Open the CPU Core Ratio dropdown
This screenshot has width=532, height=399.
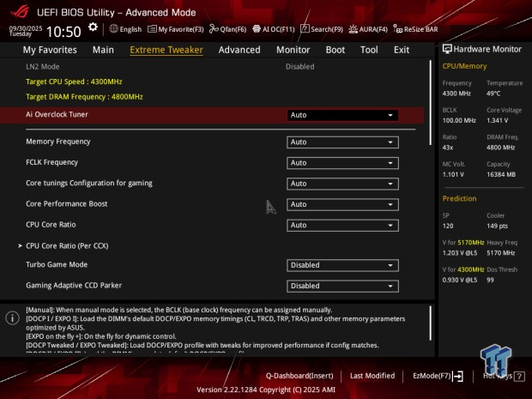pos(342,226)
